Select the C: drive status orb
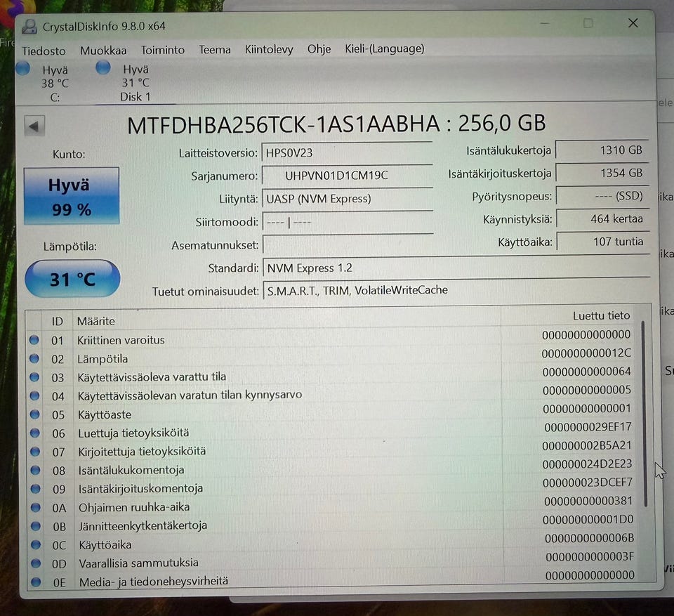 point(22,68)
